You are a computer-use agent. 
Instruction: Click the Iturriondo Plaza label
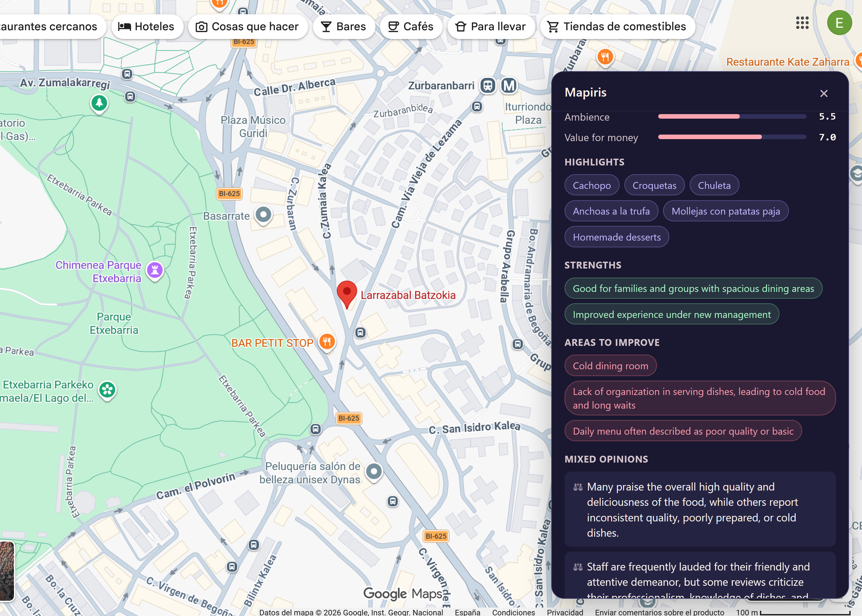point(528,113)
